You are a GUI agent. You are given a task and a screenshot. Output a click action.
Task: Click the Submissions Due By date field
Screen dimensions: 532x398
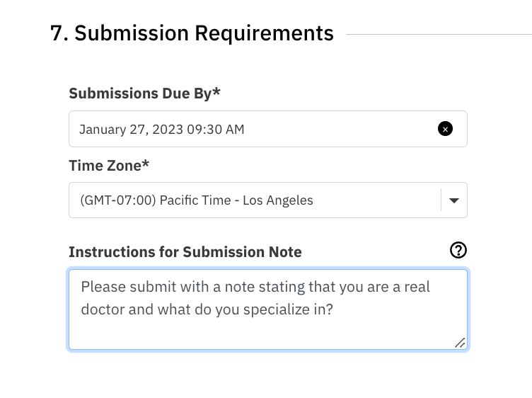coord(268,129)
